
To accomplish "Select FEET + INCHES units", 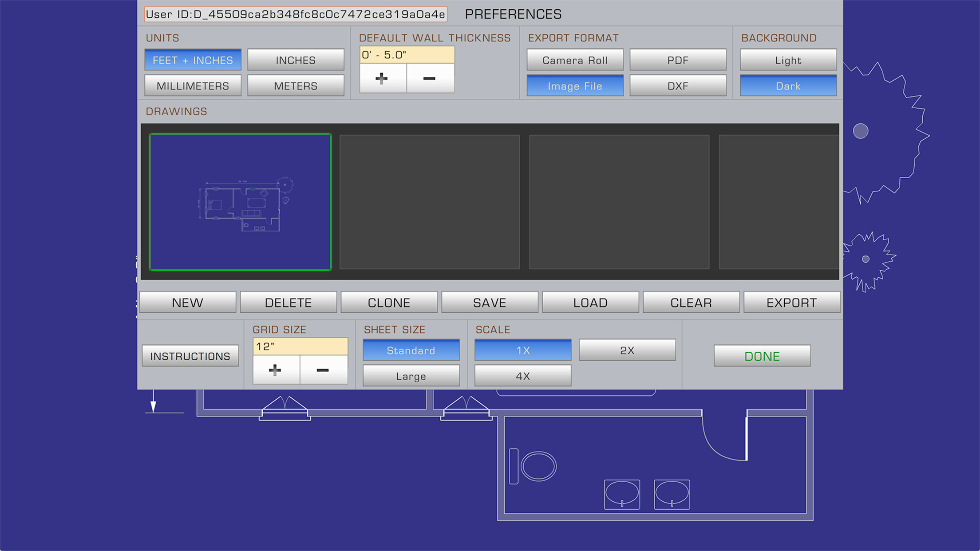I will tap(193, 60).
